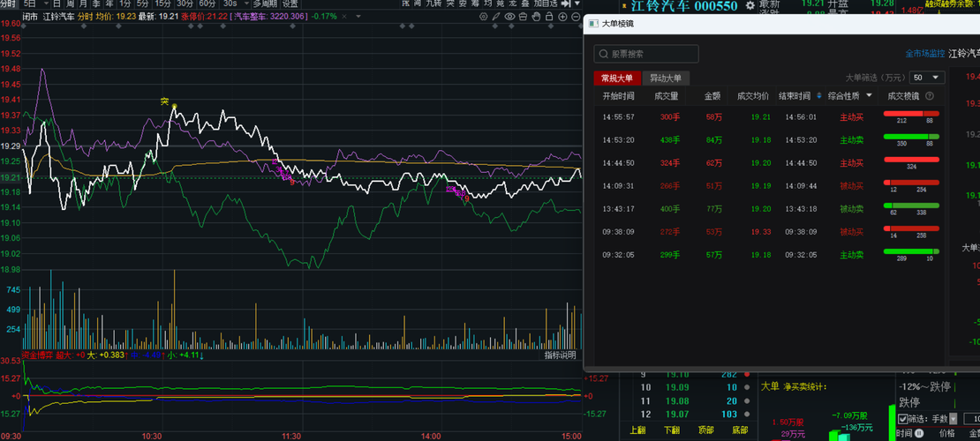Click the gear icon beside stock code 000550

(x=750, y=5)
